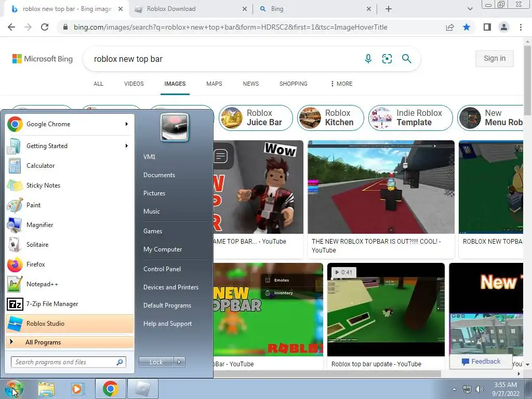This screenshot has width=532, height=399.
Task: Show hidden tray icons arrow
Action: click(454, 389)
